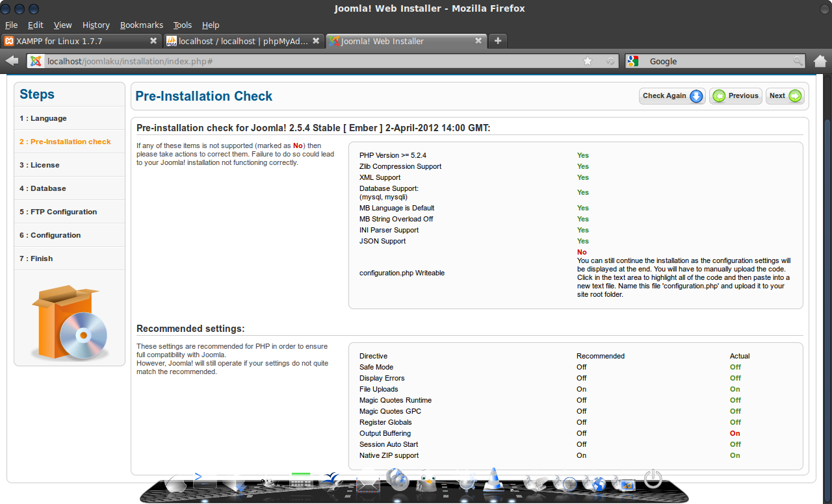
Task: Select step '5 : FTP Configuration'
Action: tap(70, 212)
